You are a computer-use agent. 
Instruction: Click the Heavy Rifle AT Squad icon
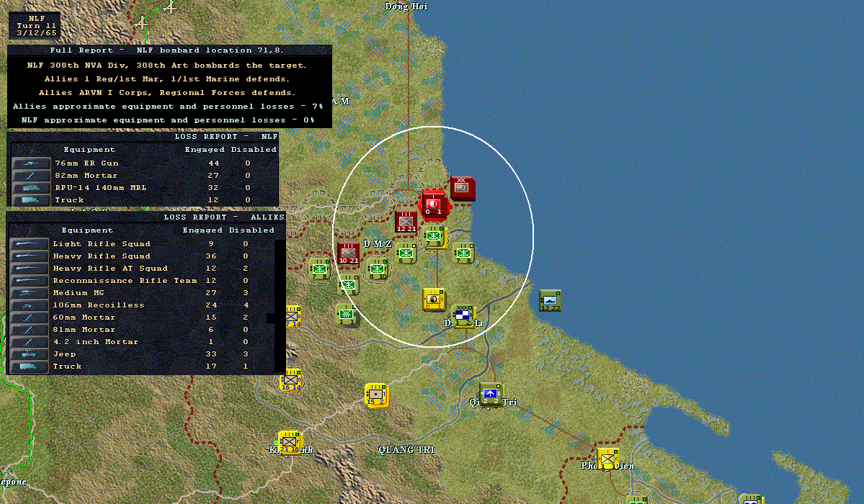30,269
